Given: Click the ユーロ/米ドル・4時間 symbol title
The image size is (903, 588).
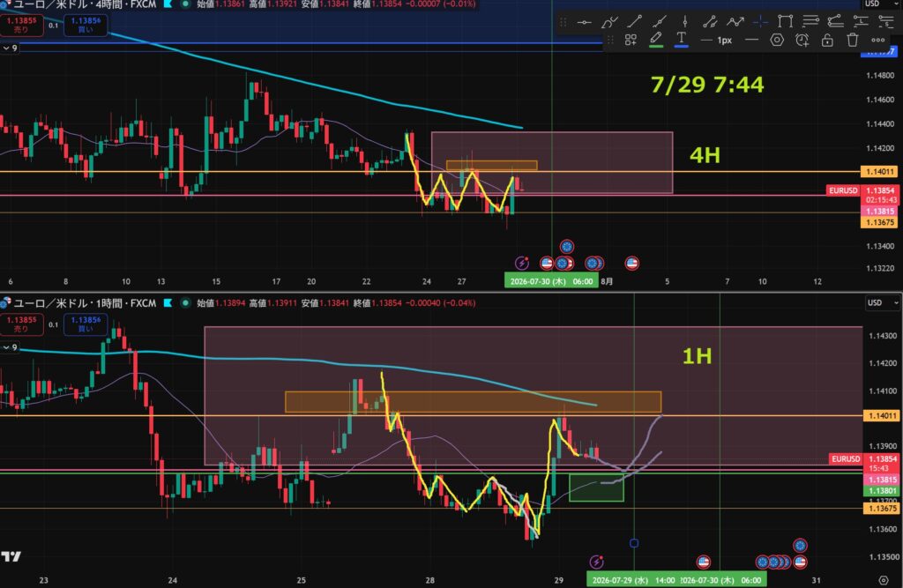Looking at the screenshot, I should 84,4.
